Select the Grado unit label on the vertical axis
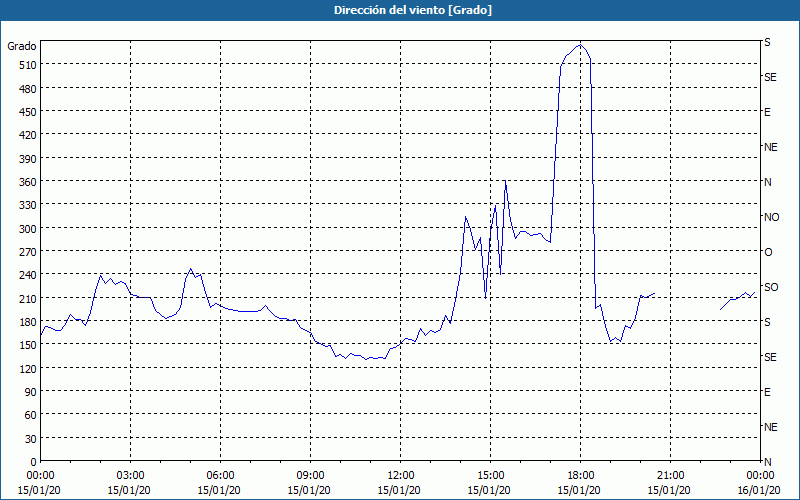This screenshot has width=800, height=500. [22, 46]
